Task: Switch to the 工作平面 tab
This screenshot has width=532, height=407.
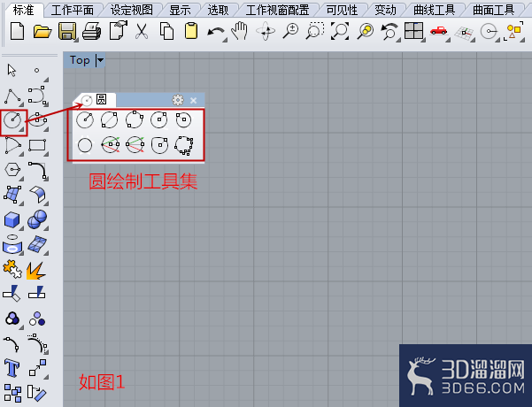Action: coord(73,11)
